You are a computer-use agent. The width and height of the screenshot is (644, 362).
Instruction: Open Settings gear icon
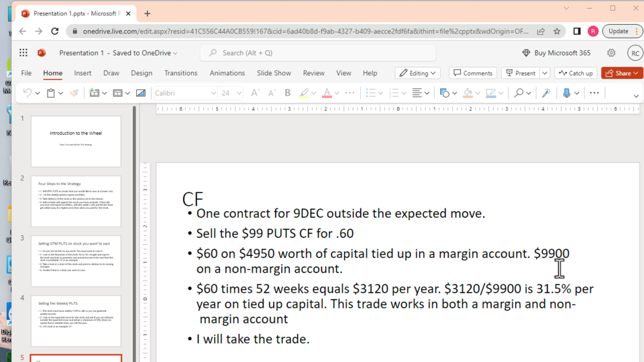tap(611, 52)
